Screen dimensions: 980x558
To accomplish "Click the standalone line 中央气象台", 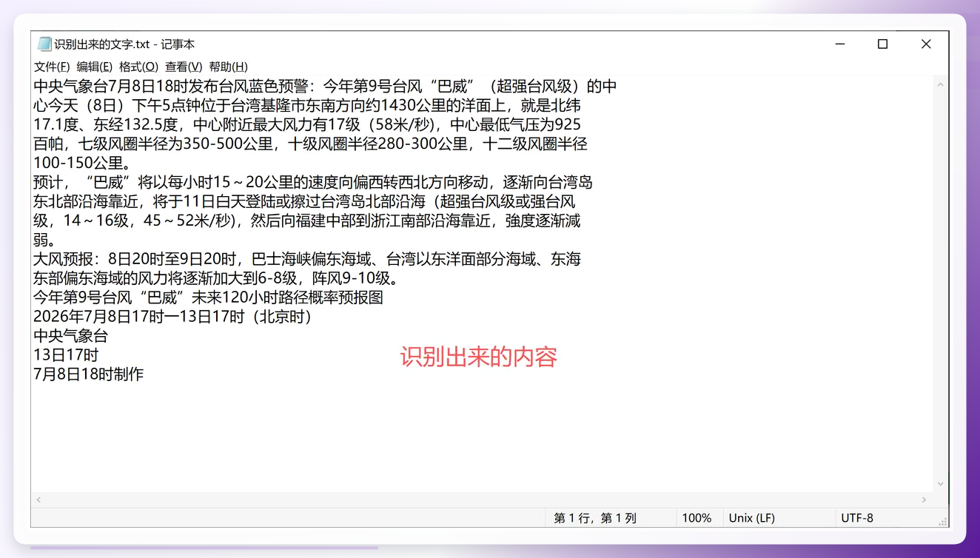I will click(x=71, y=336).
